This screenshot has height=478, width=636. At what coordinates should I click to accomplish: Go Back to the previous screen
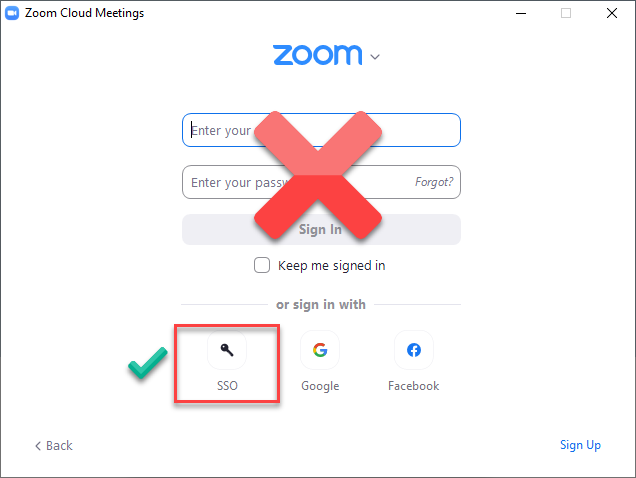[x=54, y=446]
